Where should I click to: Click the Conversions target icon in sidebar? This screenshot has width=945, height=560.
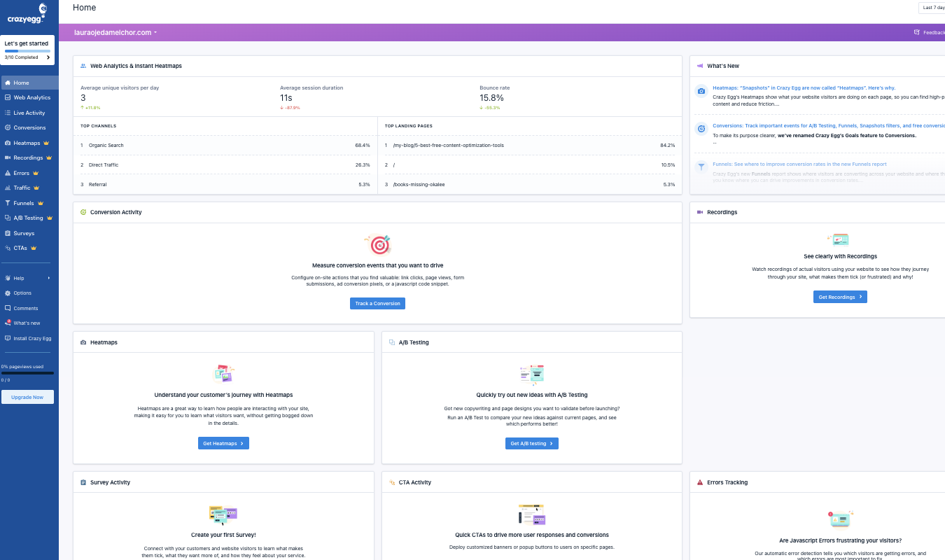9,127
